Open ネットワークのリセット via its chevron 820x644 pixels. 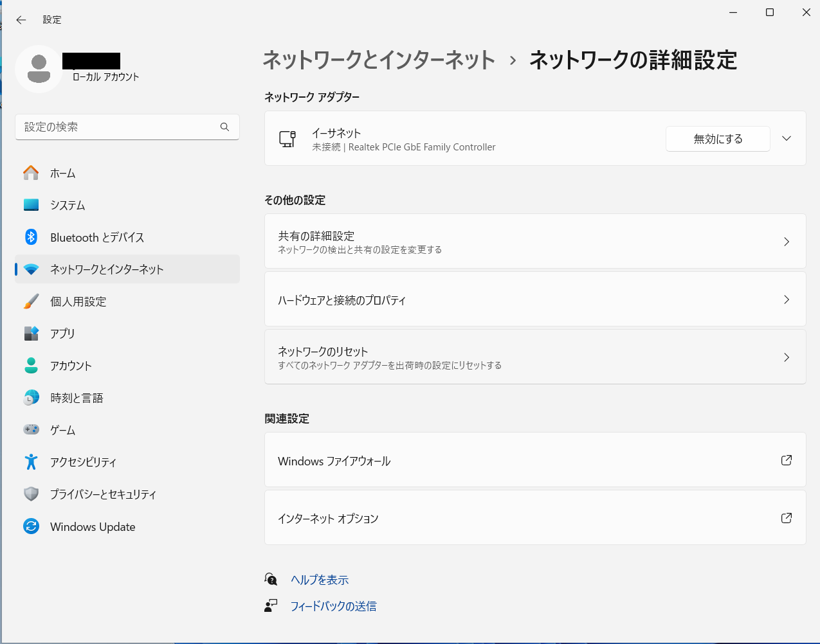786,357
